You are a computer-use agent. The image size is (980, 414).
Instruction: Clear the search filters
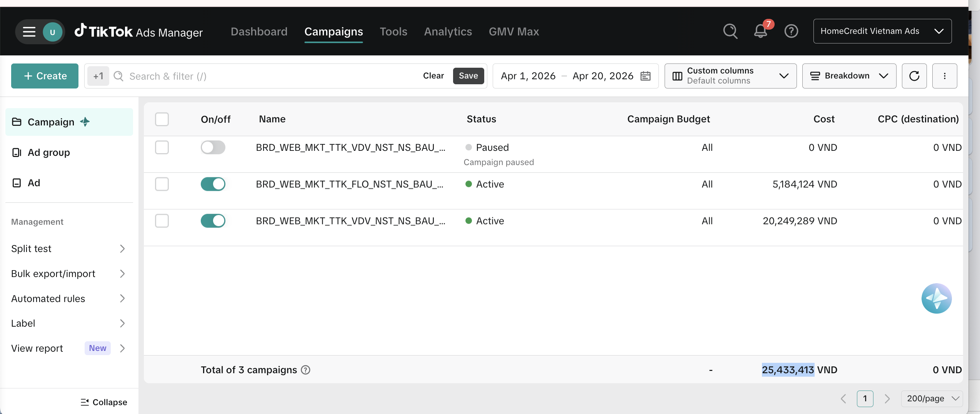coord(433,76)
